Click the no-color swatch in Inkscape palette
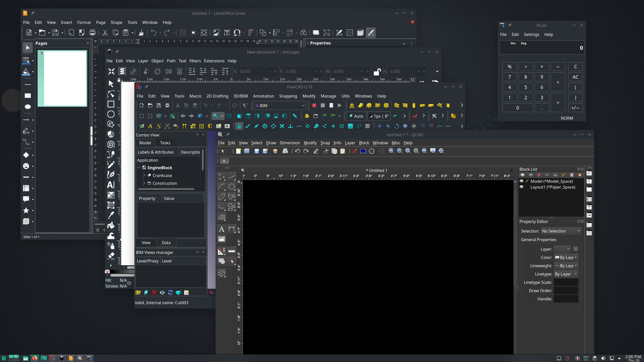Screen dimensions: 644x362 (x=107, y=271)
